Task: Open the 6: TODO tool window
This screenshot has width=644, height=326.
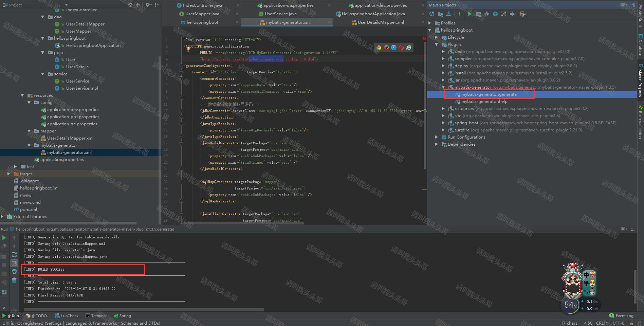Action: tap(37, 316)
